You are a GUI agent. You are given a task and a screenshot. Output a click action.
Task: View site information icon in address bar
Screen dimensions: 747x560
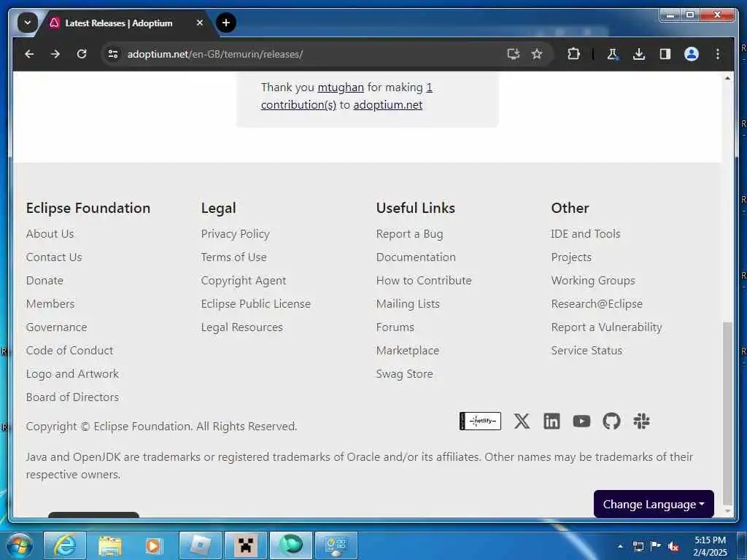113,54
